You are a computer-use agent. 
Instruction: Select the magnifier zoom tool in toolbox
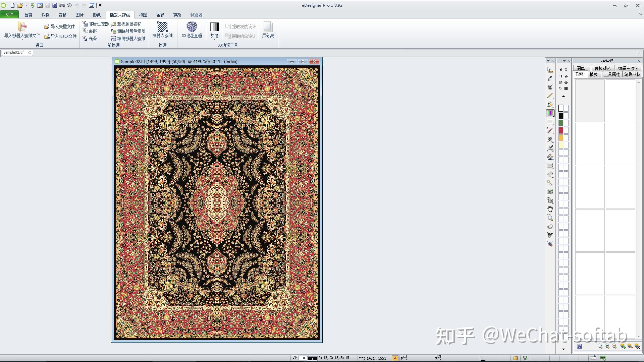tap(550, 218)
